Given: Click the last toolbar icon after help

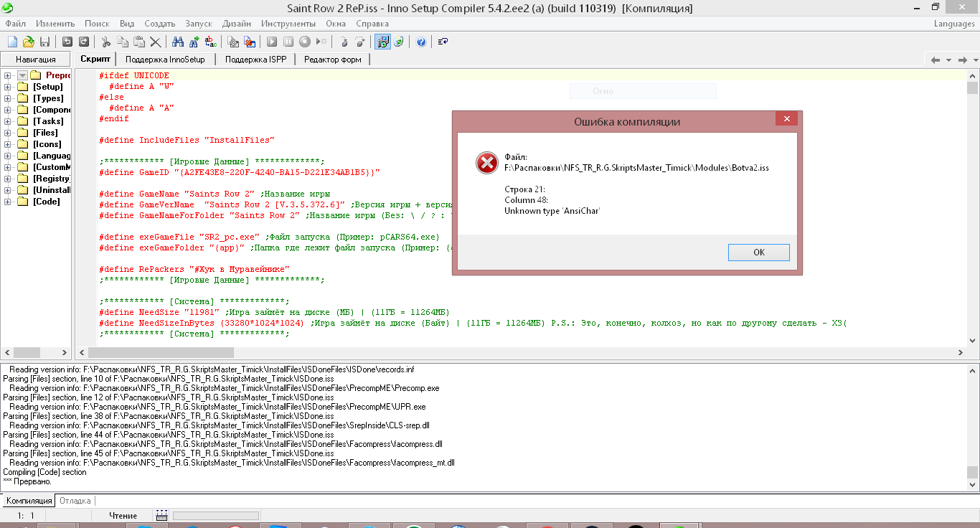Looking at the screenshot, I should pos(443,42).
